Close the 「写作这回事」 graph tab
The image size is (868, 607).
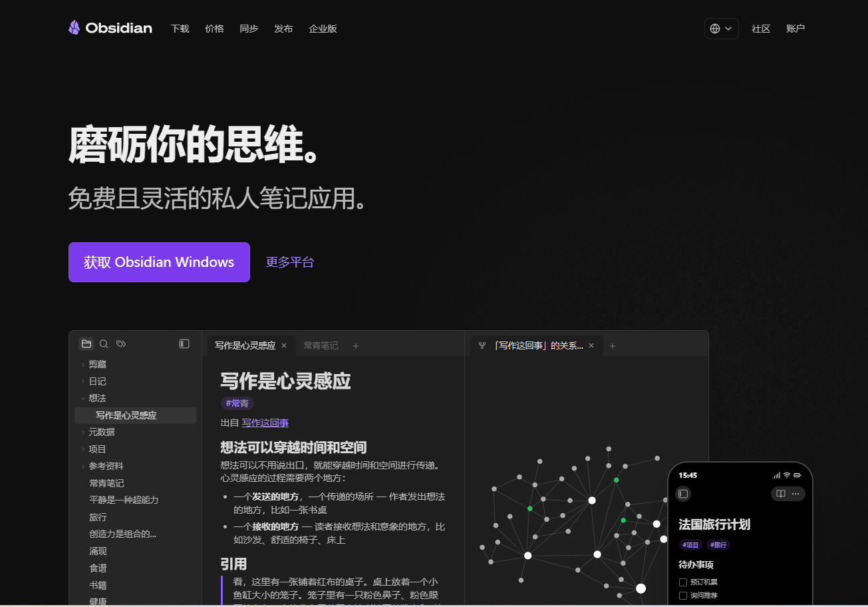point(591,345)
